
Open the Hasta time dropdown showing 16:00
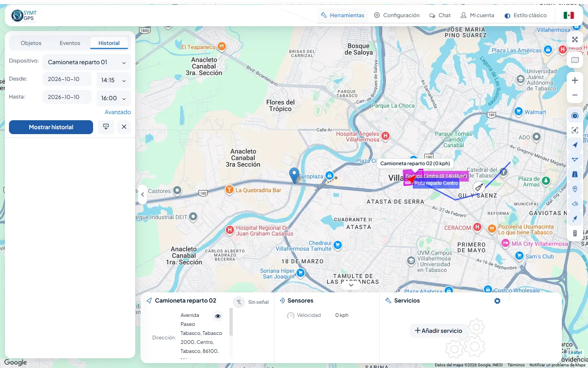click(114, 98)
